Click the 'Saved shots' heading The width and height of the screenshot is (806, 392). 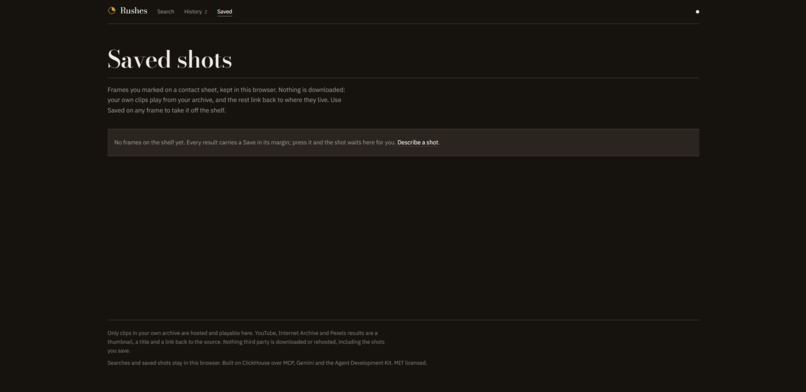click(170, 60)
